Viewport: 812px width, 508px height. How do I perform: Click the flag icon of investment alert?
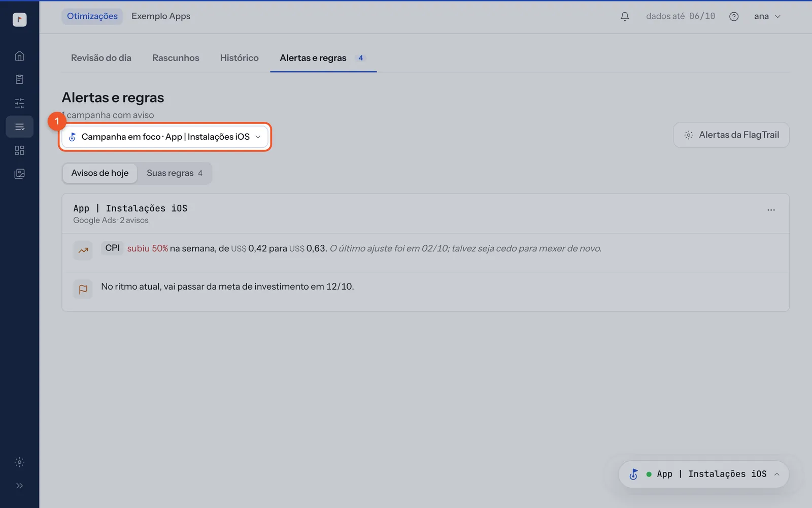click(83, 289)
